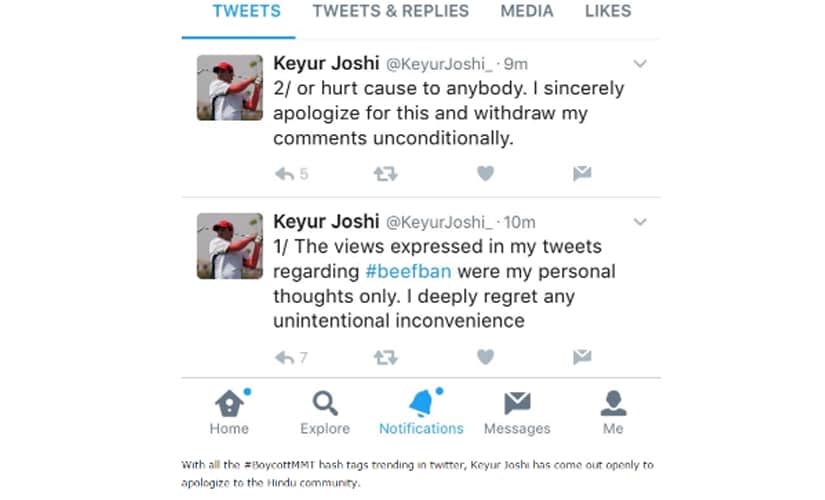
Task: Open Keyur Joshi avatar on first tweet
Action: 230,88
